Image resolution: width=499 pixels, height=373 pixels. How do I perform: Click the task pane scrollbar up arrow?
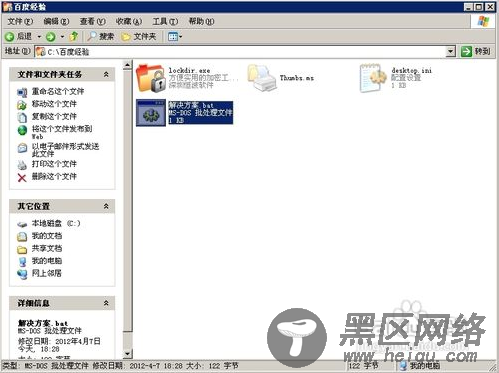click(127, 65)
